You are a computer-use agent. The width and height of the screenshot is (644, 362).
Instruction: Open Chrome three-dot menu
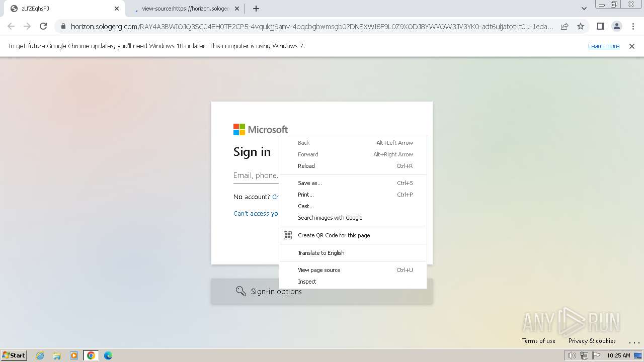click(633, 26)
